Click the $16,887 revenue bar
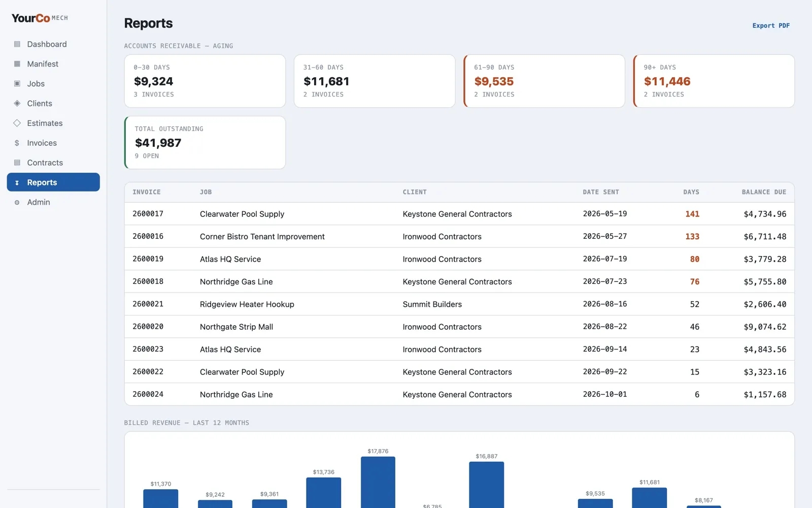Viewport: 812px width, 508px height. click(487, 485)
